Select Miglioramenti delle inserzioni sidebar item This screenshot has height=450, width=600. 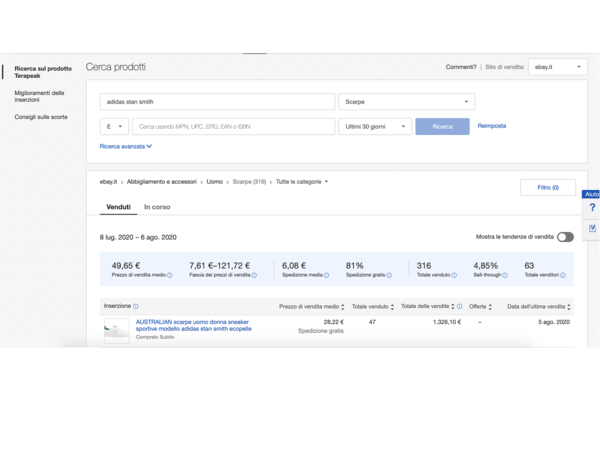pos(39,96)
